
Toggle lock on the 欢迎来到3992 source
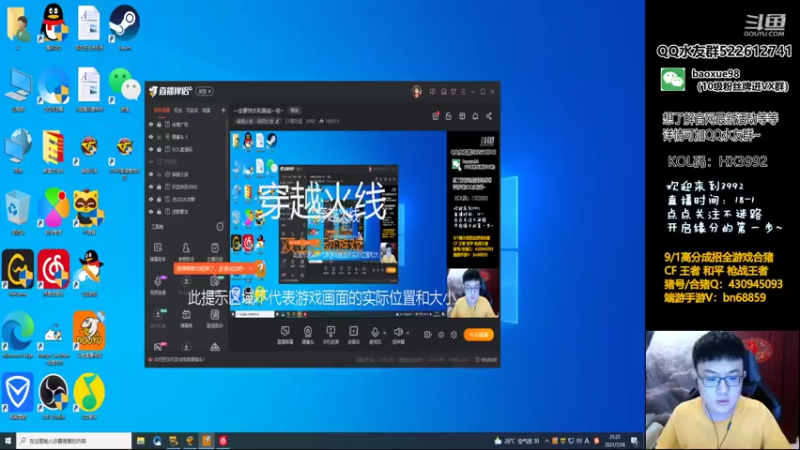click(159, 187)
